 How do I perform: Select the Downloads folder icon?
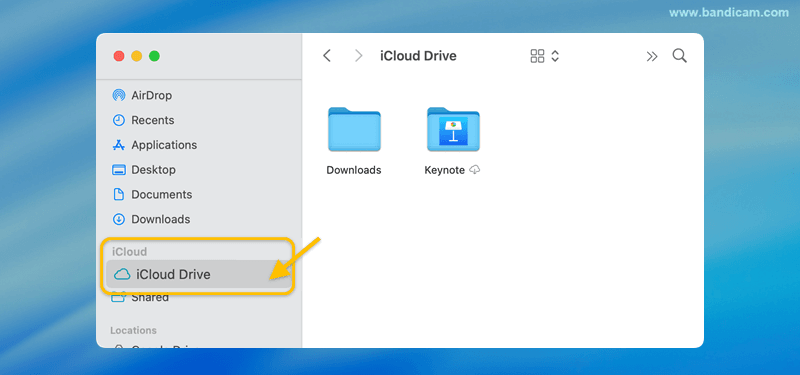click(x=354, y=129)
